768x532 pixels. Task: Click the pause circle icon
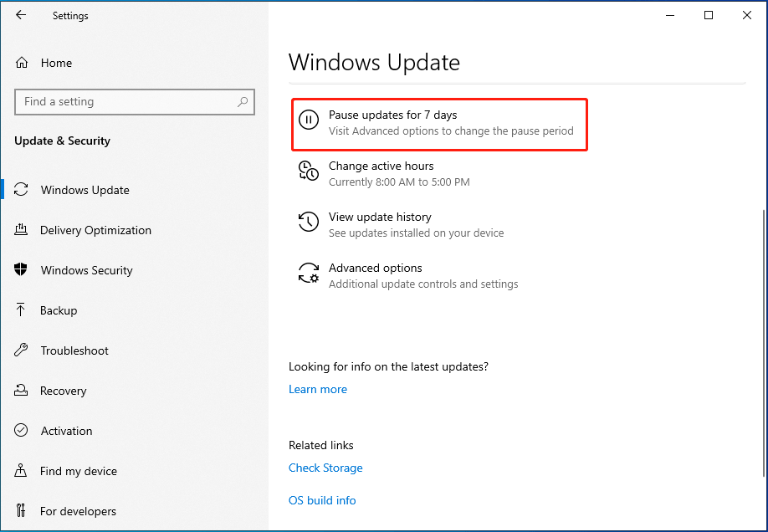pyautogui.click(x=309, y=120)
